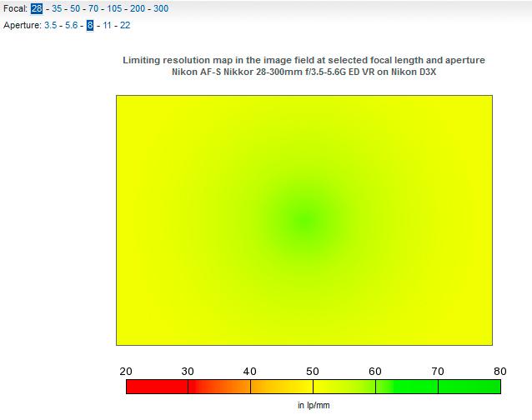Select the 105 focal length
The height and width of the screenshot is (420, 532).
point(114,8)
